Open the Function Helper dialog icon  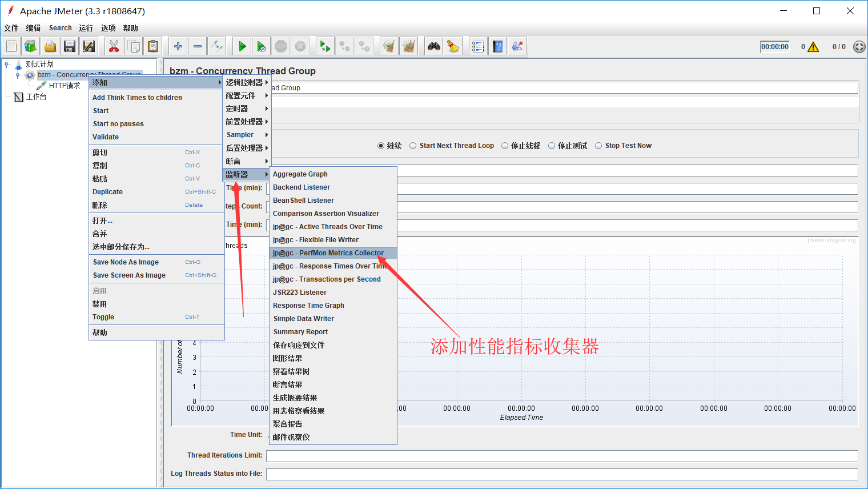[x=517, y=46]
